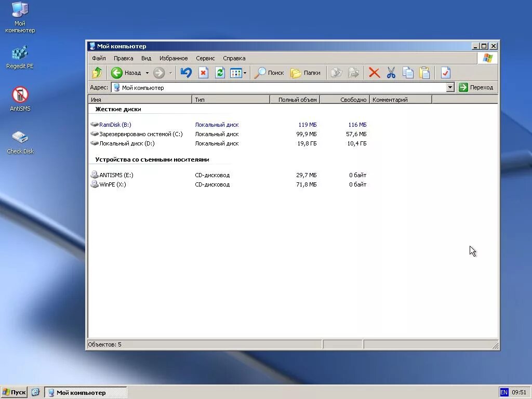This screenshot has height=399, width=532.
Task: Click the RamDisk (B:) drive icon
Action: pyautogui.click(x=95, y=125)
